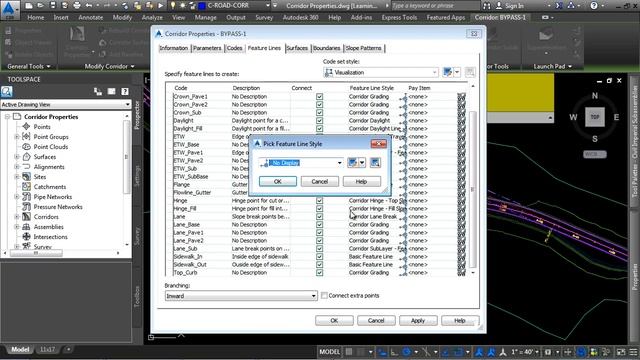Click Help in Corridor Properties dialog
Image resolution: width=640 pixels, height=360 pixels.
[460, 320]
